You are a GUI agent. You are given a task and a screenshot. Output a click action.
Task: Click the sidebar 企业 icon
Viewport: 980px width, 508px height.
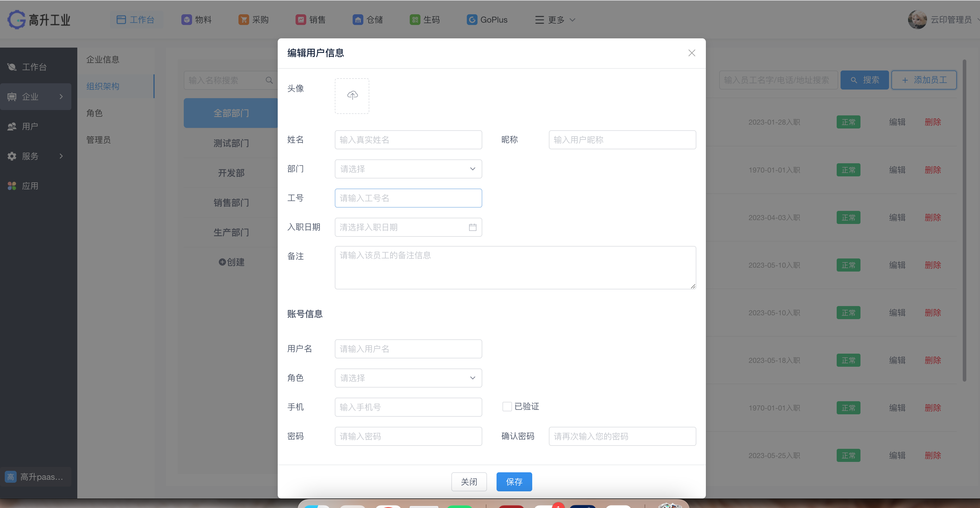12,97
